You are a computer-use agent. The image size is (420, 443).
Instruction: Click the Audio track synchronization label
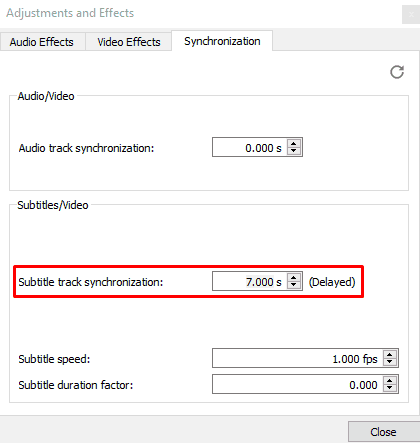[86, 148]
